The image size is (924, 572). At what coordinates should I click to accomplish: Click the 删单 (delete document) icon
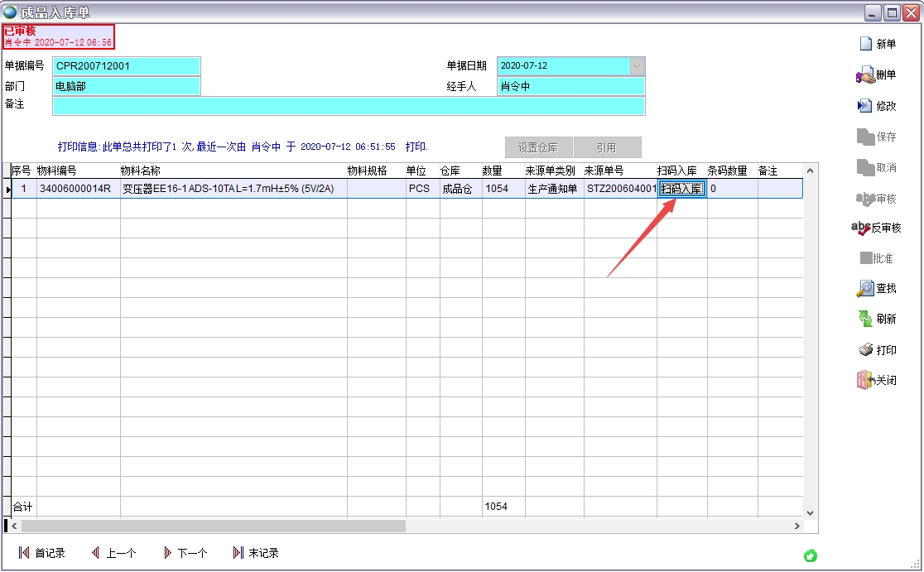[865, 75]
